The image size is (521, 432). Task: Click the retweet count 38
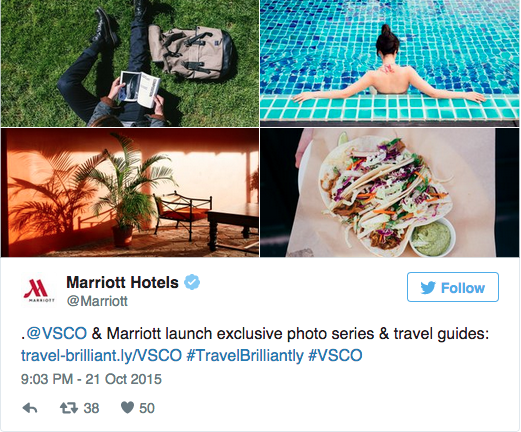coord(91,408)
